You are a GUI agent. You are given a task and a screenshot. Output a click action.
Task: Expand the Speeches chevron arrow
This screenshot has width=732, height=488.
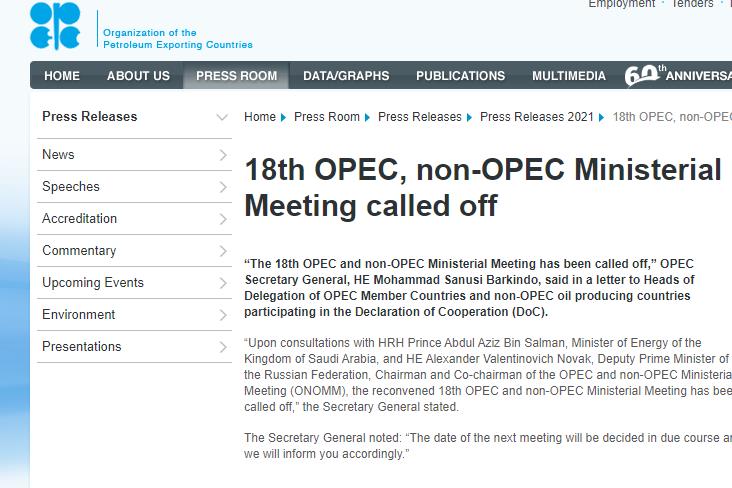(223, 187)
